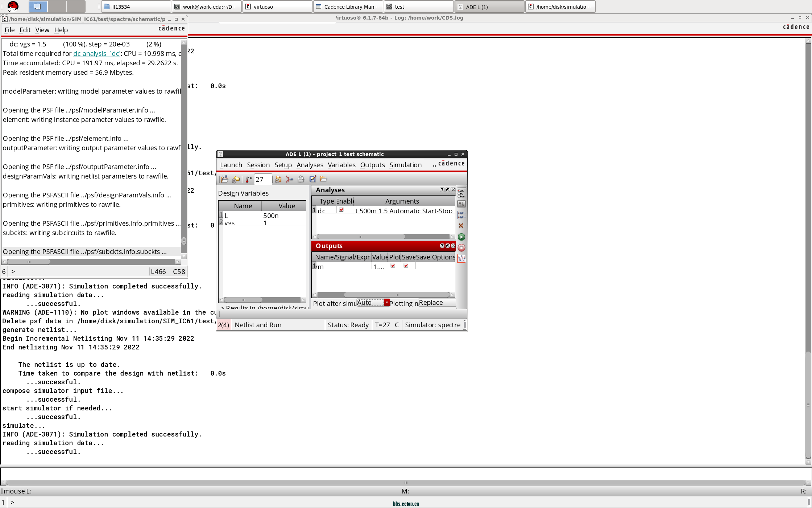The image size is (812, 508).
Task: Click the load state icon in ADE toolbar
Action: [x=224, y=179]
